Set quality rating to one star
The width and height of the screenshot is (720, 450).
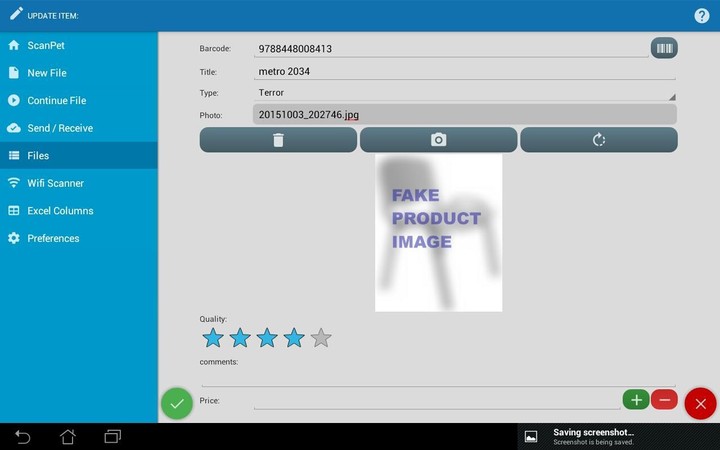213,338
